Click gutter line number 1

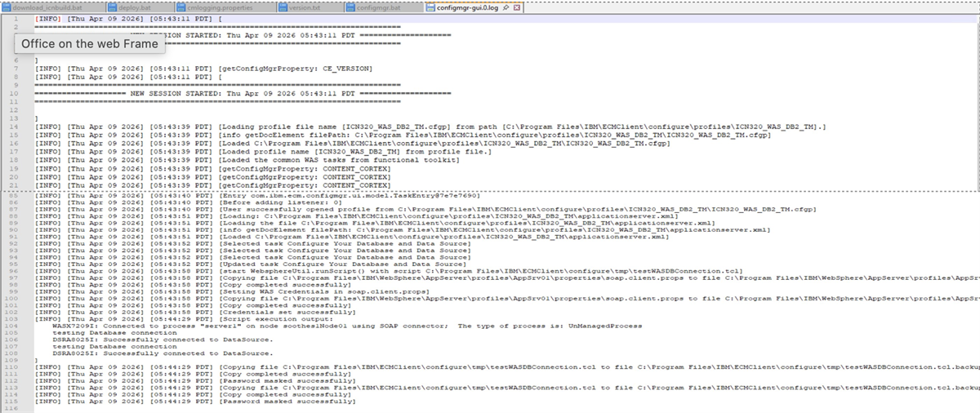(16, 18)
